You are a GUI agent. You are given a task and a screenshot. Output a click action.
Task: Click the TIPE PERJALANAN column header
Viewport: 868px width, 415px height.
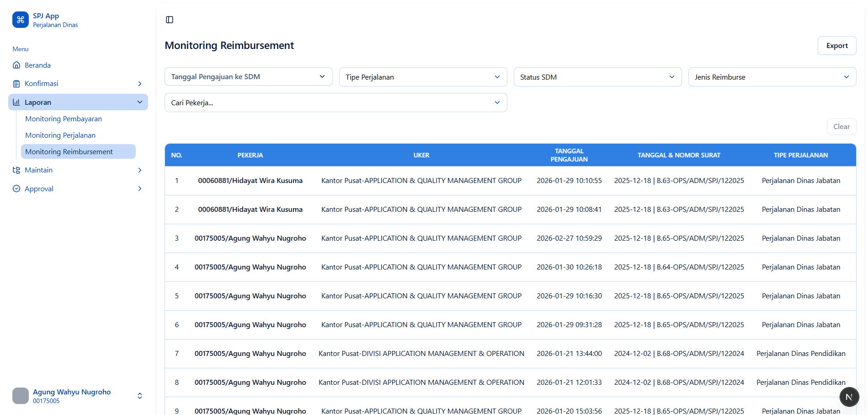point(801,155)
